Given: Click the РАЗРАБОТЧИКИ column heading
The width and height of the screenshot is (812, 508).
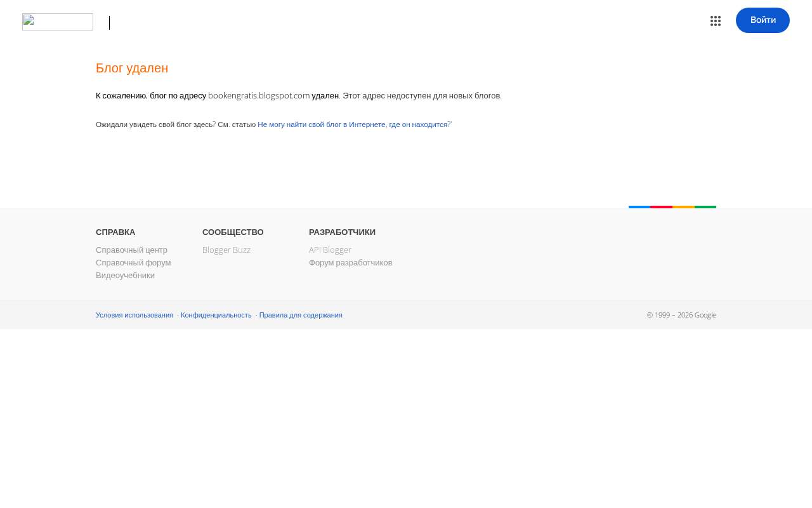Looking at the screenshot, I should point(342,232).
